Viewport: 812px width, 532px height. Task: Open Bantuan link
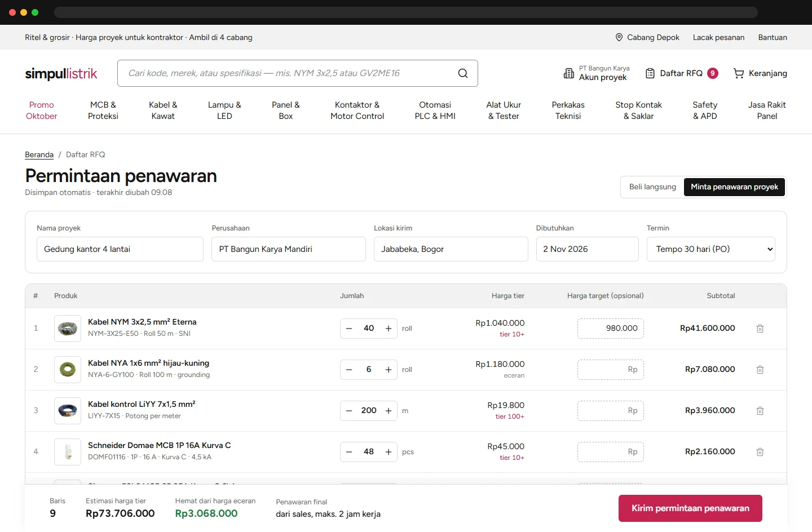click(x=773, y=37)
